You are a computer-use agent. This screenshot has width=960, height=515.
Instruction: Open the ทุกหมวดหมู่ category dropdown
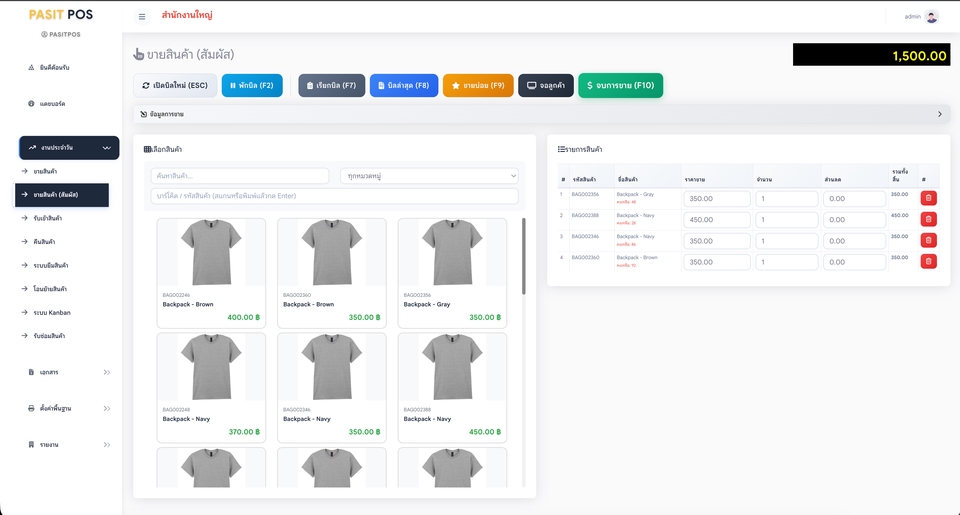point(429,176)
